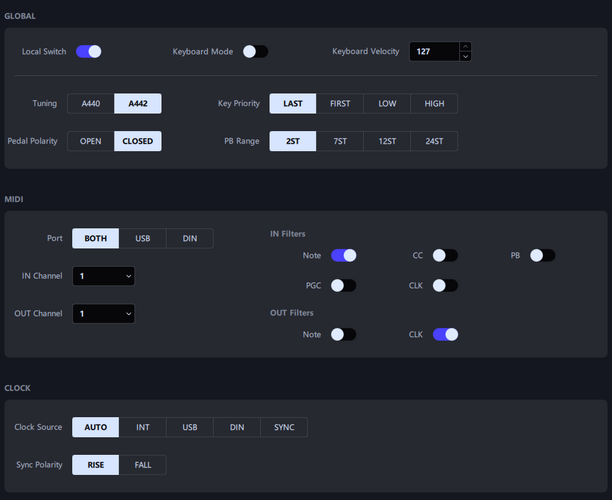Toggle the Local Switch off
612x500 pixels.
tap(89, 52)
